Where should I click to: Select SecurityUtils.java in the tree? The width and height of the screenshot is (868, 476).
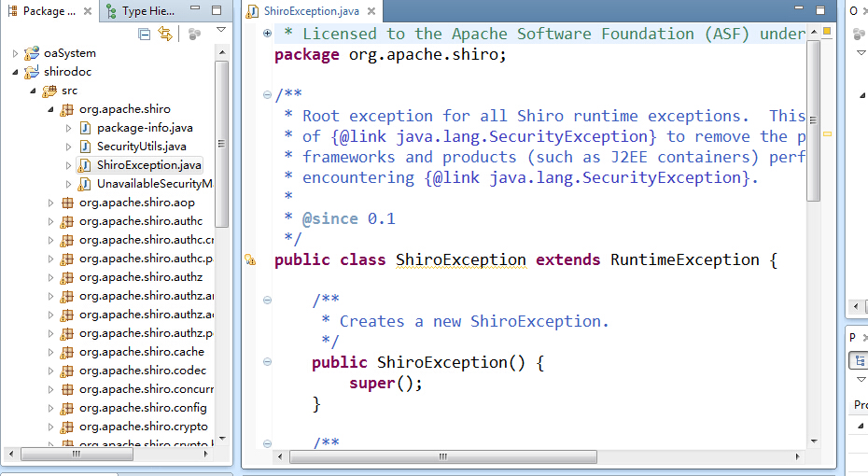pos(141,147)
